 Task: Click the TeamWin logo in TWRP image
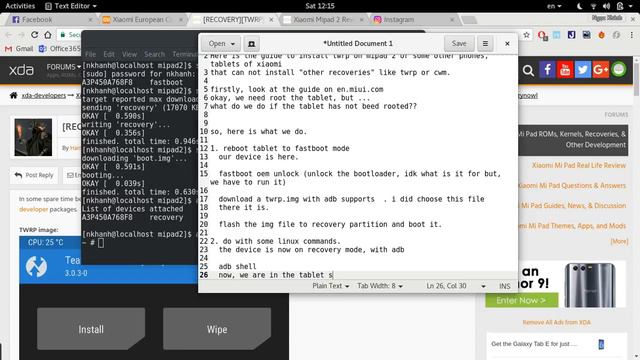pyautogui.click(x=37, y=266)
